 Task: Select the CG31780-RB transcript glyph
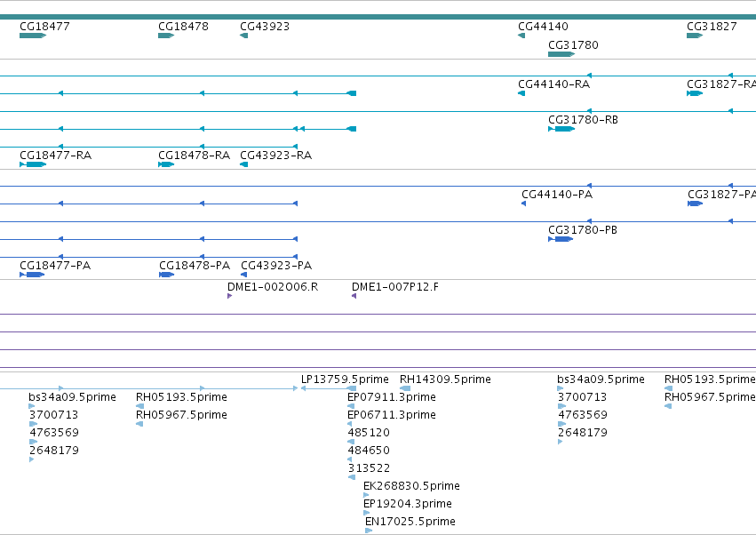561,129
